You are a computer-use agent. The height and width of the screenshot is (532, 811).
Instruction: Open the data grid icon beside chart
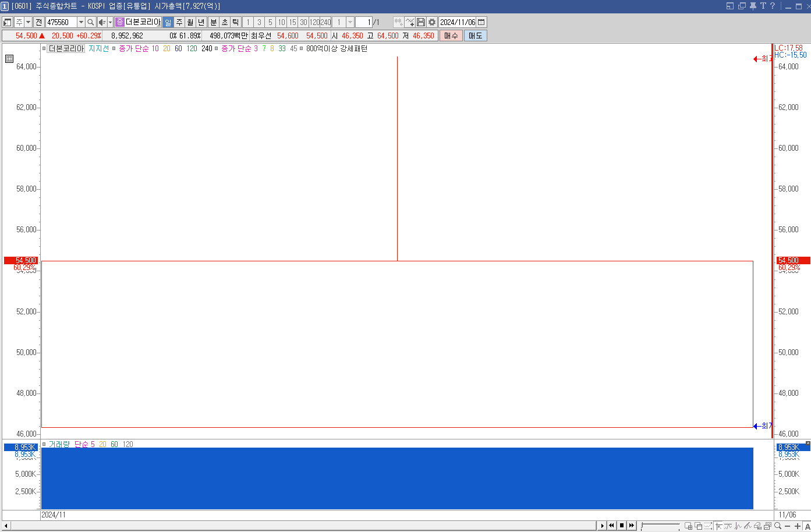pos(9,58)
